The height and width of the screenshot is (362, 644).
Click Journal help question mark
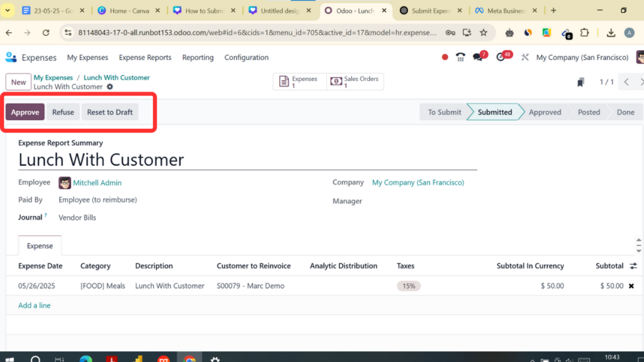click(45, 215)
